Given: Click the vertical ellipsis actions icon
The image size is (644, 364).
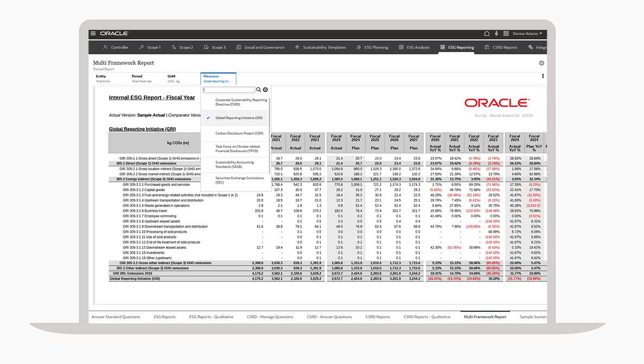Looking at the screenshot, I should pyautogui.click(x=543, y=76).
